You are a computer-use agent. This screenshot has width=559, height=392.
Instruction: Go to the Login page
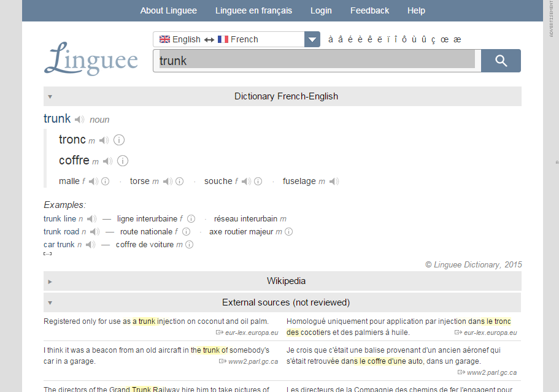tap(321, 10)
